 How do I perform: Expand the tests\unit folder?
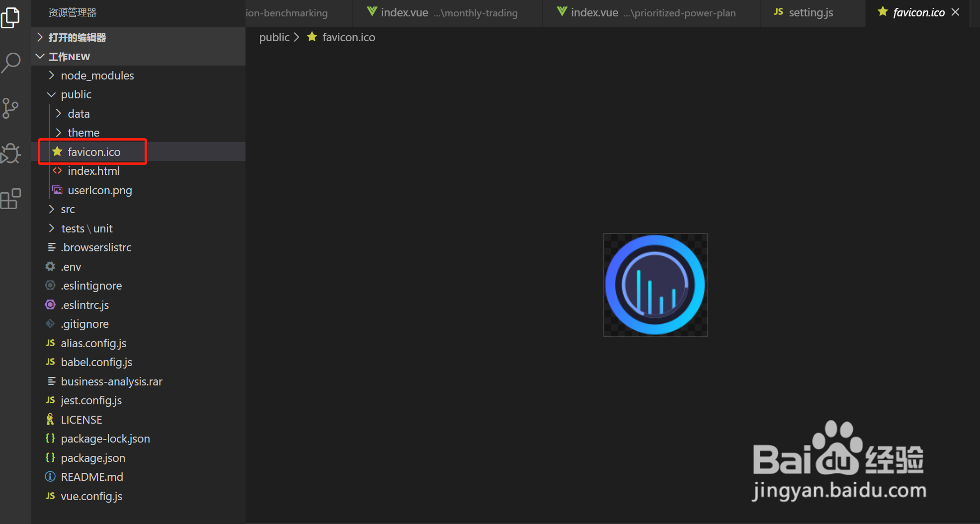(138, 228)
